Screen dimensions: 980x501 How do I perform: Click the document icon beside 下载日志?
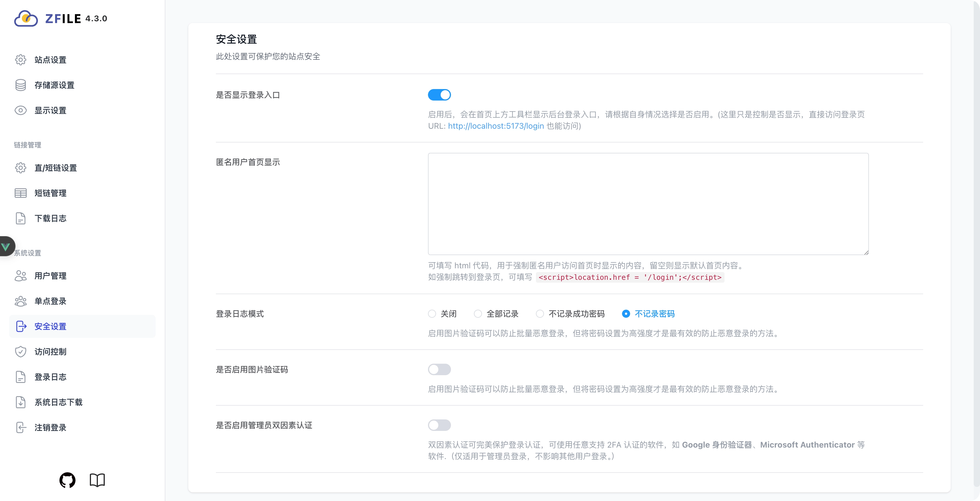[21, 219]
